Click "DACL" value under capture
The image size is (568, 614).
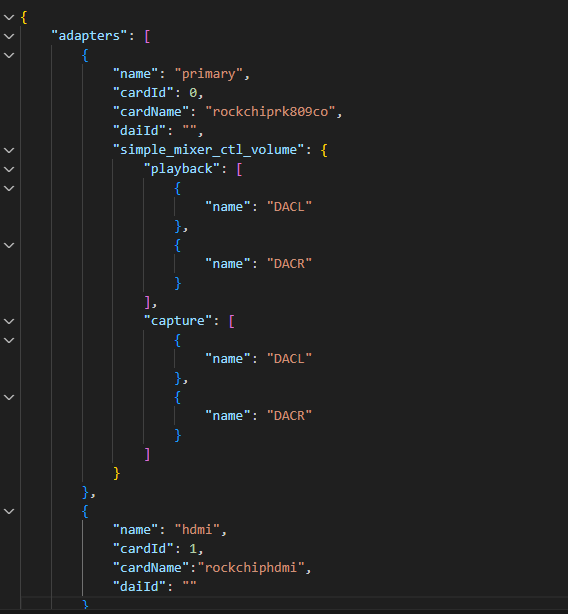289,359
